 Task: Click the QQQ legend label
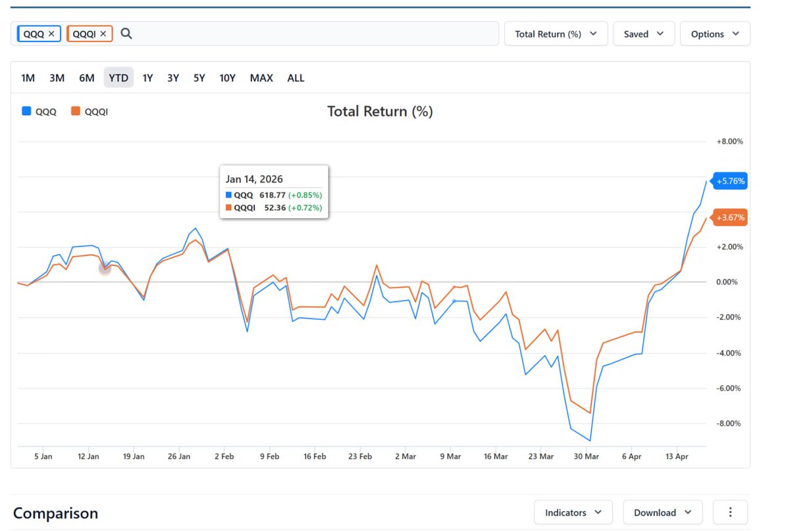(x=46, y=112)
